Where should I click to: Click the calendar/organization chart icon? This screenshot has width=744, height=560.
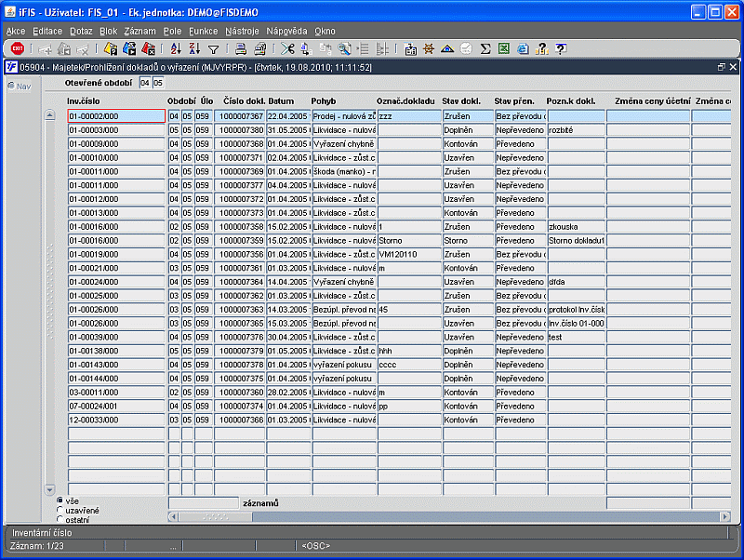(x=410, y=49)
